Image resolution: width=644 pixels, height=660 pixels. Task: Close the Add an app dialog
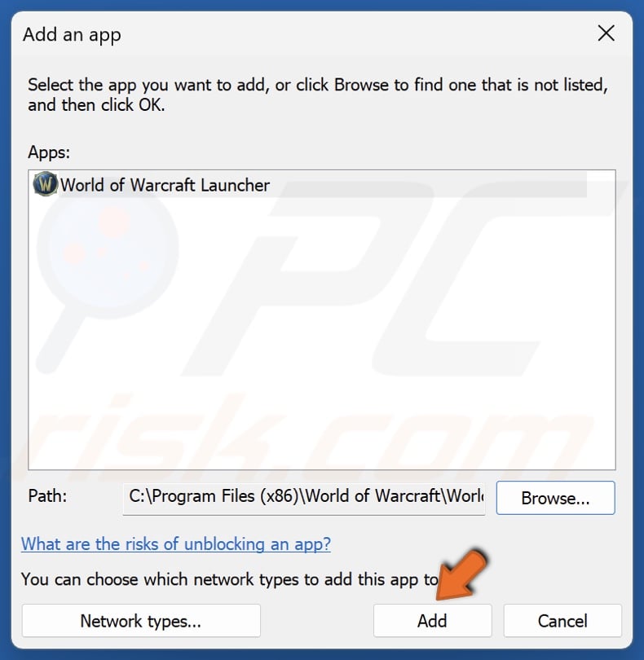click(606, 33)
